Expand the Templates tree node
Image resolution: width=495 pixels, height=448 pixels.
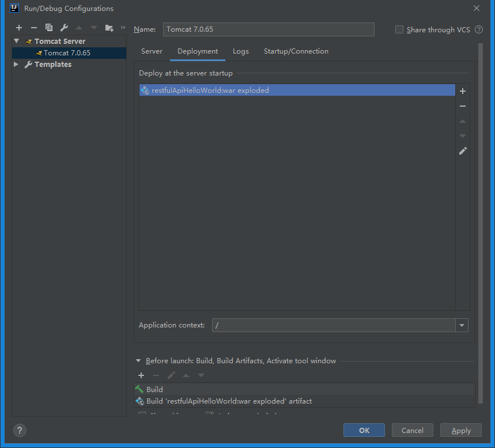[x=16, y=65]
